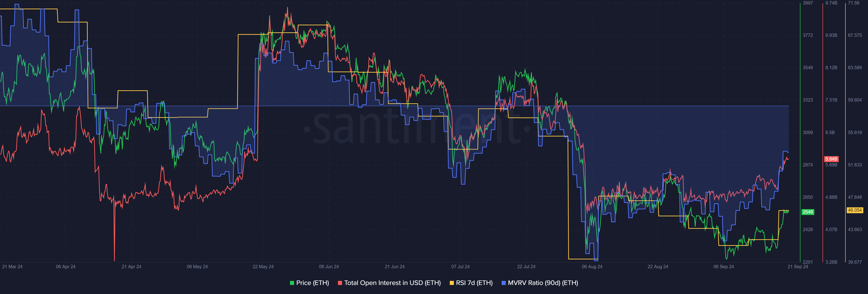This screenshot has width=868, height=294.
Task: Click the 2201 price axis value
Action: (808, 262)
